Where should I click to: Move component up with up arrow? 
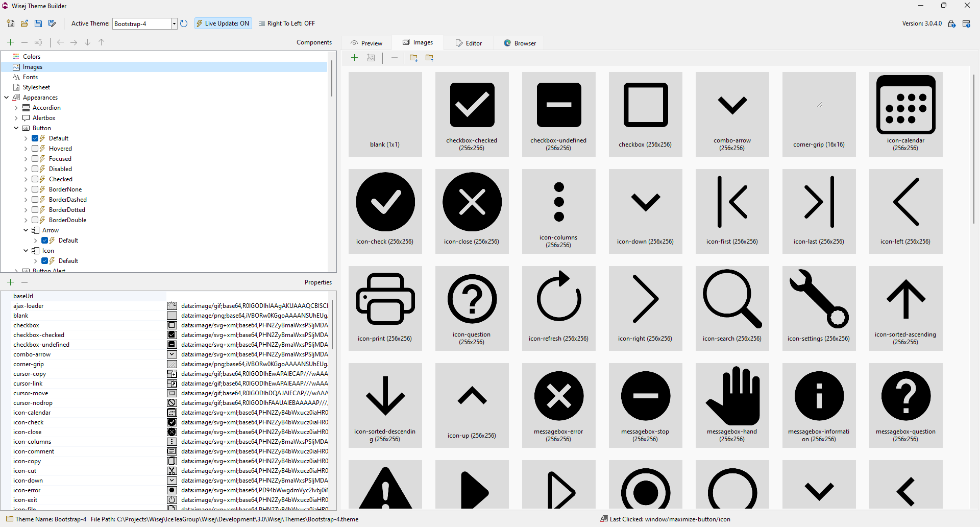[102, 42]
